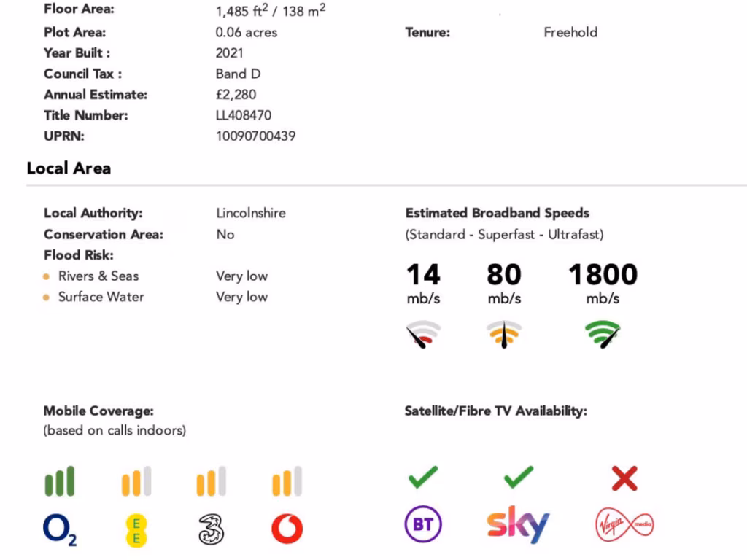The image size is (747, 560).
Task: Click the Virgin Media logo
Action: pos(624,525)
